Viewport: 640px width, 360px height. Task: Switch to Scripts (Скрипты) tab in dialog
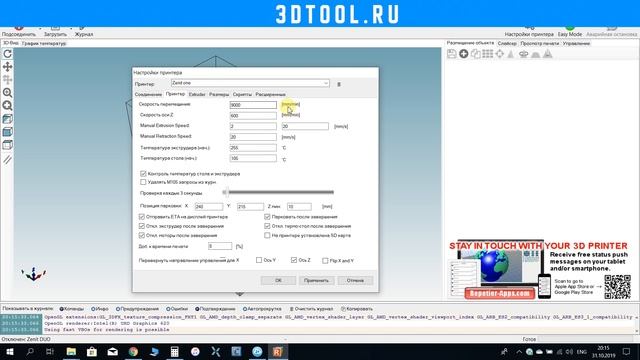tap(242, 94)
